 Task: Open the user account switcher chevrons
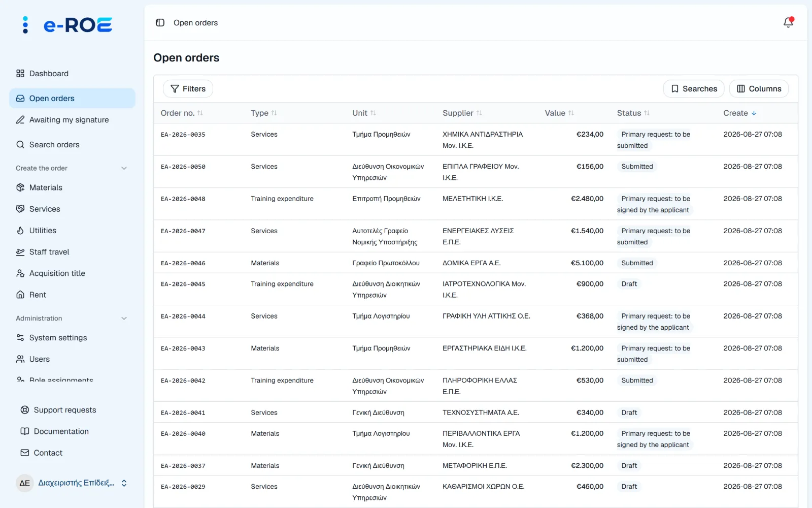124,483
